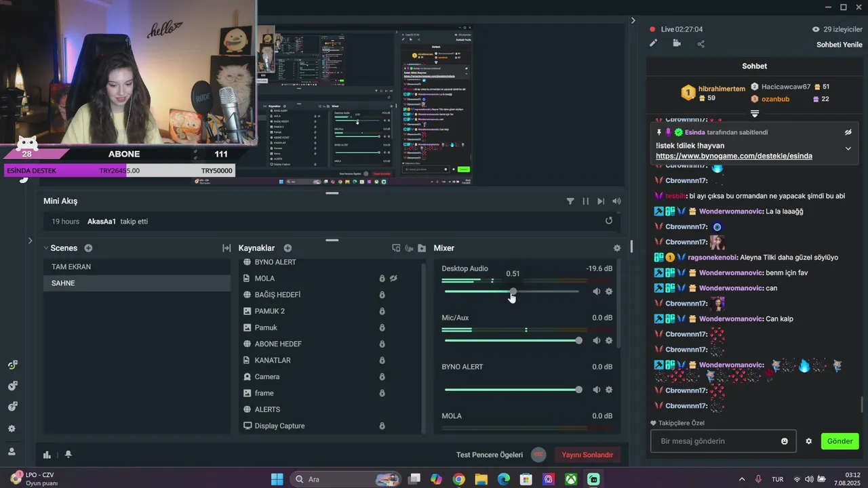The image size is (868, 488).
Task: Open the performance stats bar-chart icon
Action: coord(47,455)
